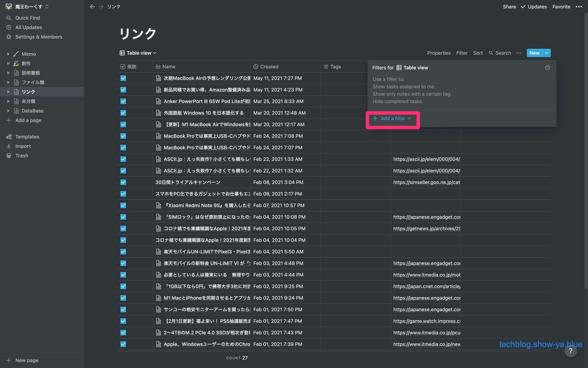Open All Updates clock icon

(9, 27)
